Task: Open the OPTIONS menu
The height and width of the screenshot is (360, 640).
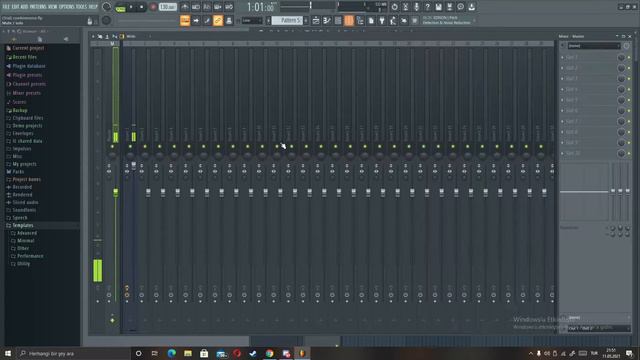Action: click(x=67, y=7)
